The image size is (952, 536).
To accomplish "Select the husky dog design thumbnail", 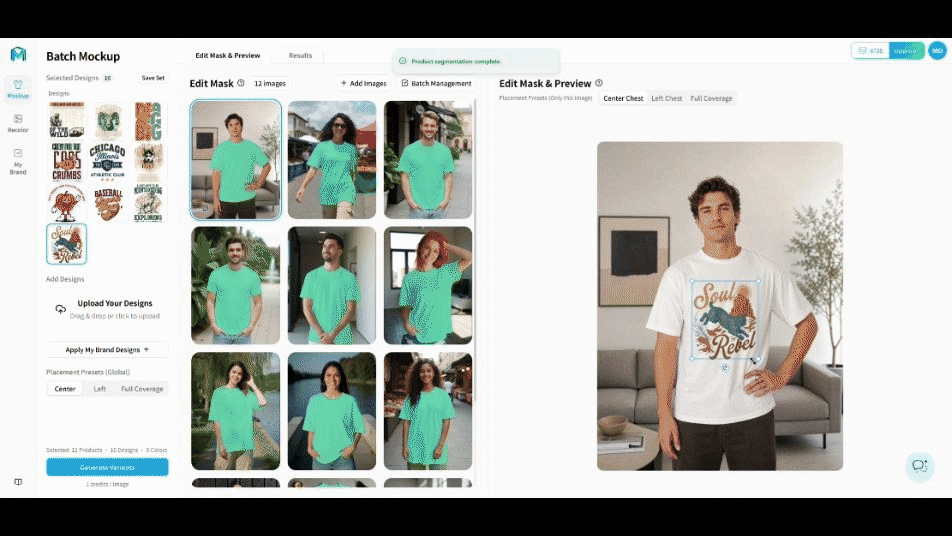I will [x=149, y=161].
